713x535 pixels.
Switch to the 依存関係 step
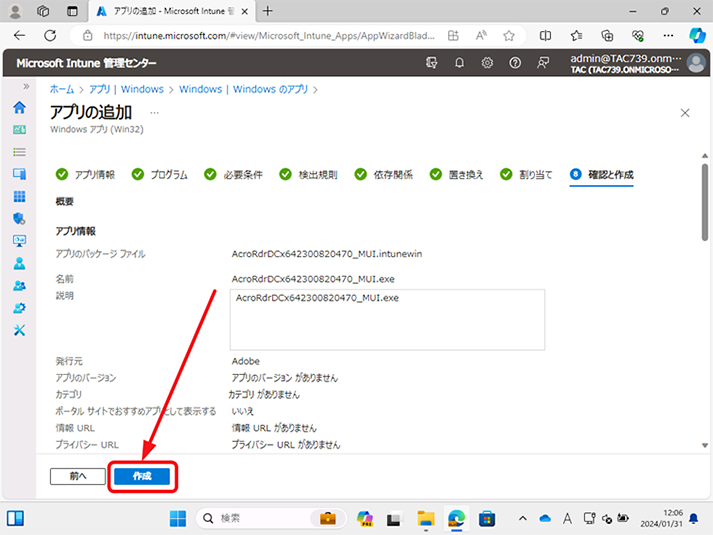[383, 175]
